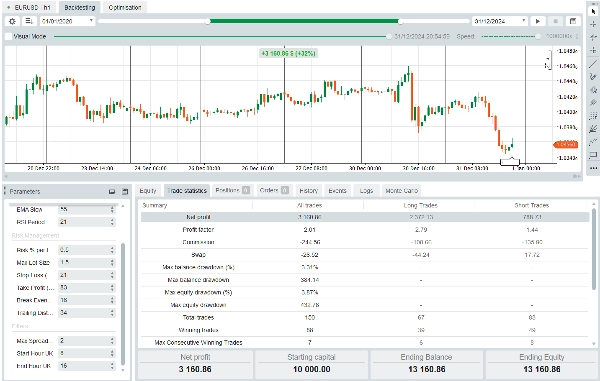This screenshot has height=381, width=600.
Task: Select the Net profit row in Summary
Action: pyautogui.click(x=365, y=217)
